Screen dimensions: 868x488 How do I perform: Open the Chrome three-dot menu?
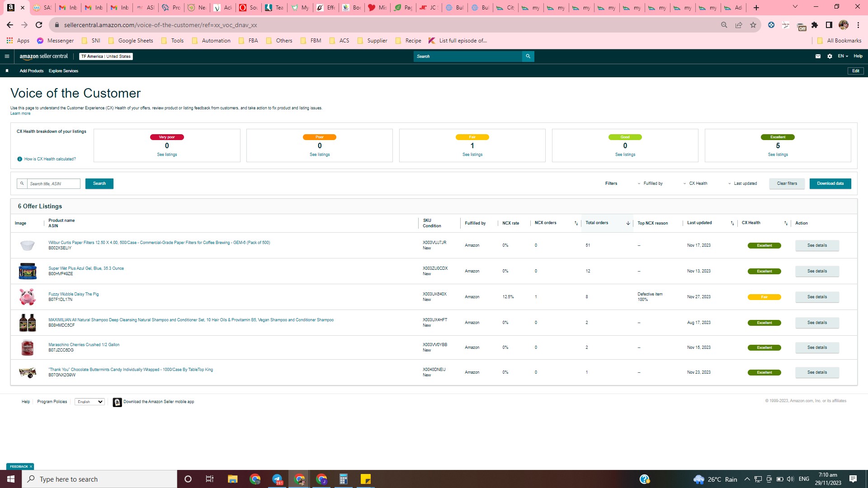pos(858,25)
